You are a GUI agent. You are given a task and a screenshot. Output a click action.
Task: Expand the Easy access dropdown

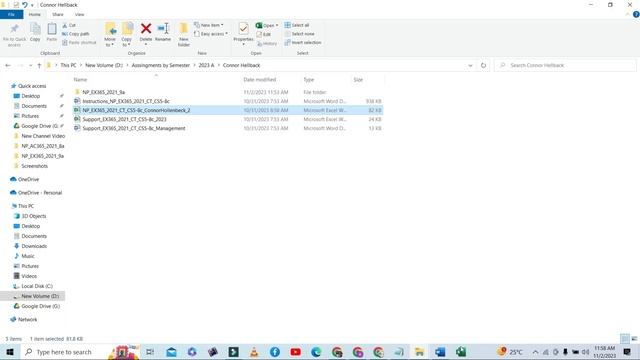point(211,34)
